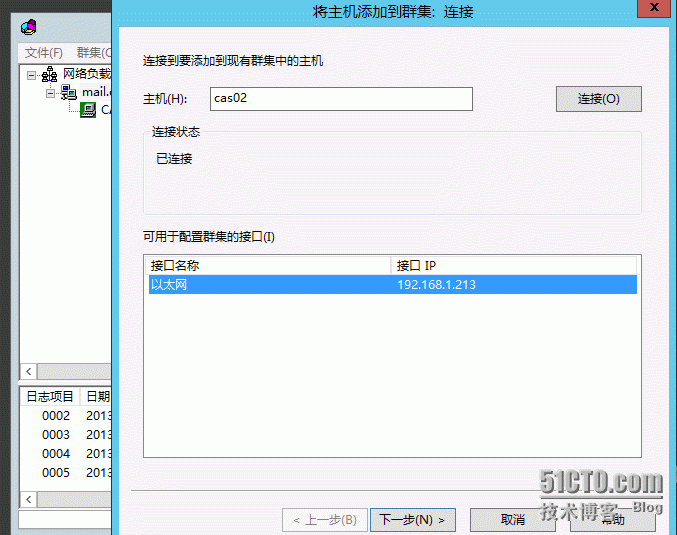Click the 日志项目 column header

(50, 396)
